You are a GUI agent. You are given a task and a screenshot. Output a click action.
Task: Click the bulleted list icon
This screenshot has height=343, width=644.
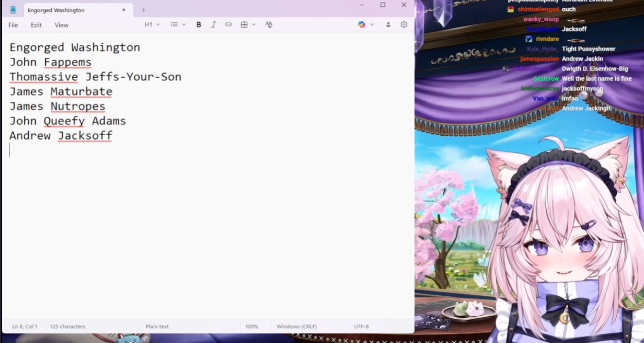pos(174,25)
